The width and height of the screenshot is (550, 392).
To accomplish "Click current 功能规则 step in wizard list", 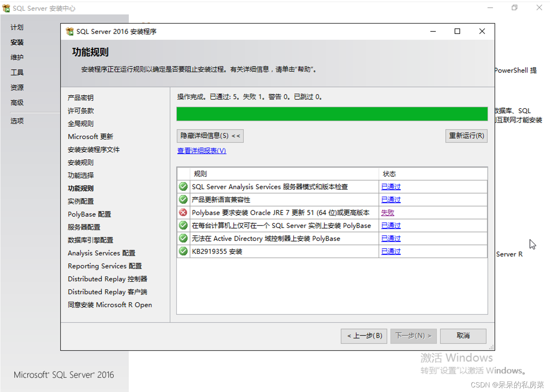I will (x=80, y=188).
